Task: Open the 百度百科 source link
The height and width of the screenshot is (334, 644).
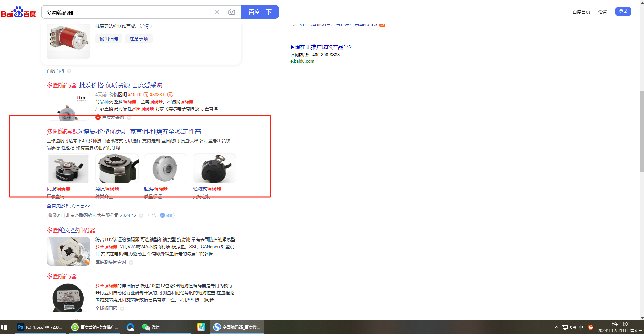Action: tap(55, 71)
